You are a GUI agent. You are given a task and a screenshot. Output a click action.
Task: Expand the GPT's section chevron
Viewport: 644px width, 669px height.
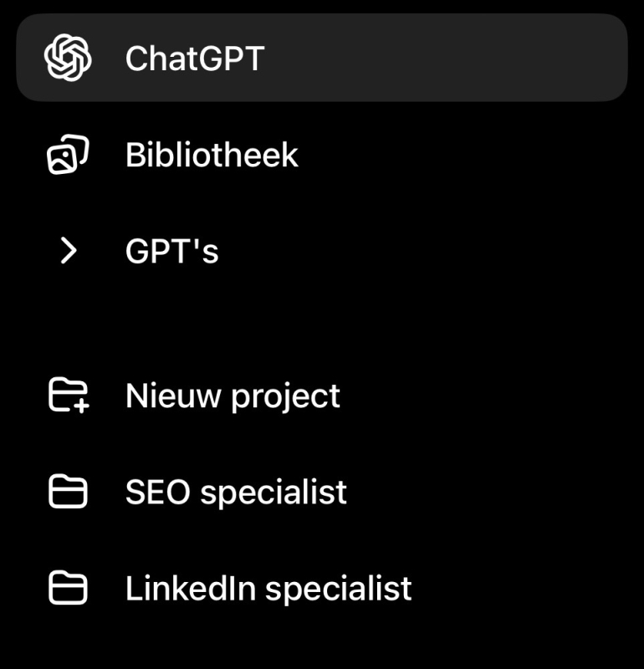tap(69, 251)
